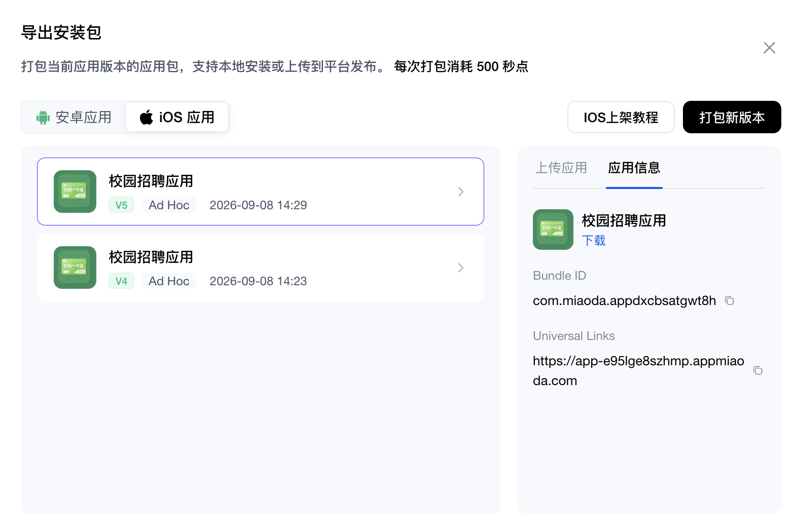Select the V4 package from 14:23
The width and height of the screenshot is (795, 532).
[x=261, y=268]
